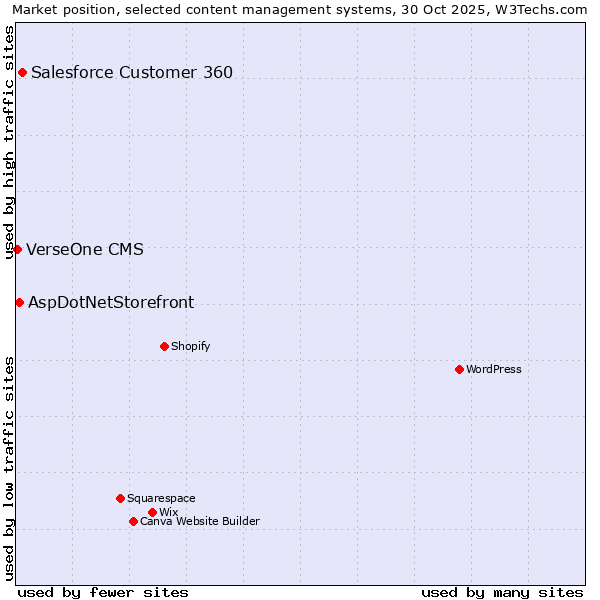Click the Salesforce Customer 360 text label
This screenshot has height=600, width=600.
pos(132,72)
